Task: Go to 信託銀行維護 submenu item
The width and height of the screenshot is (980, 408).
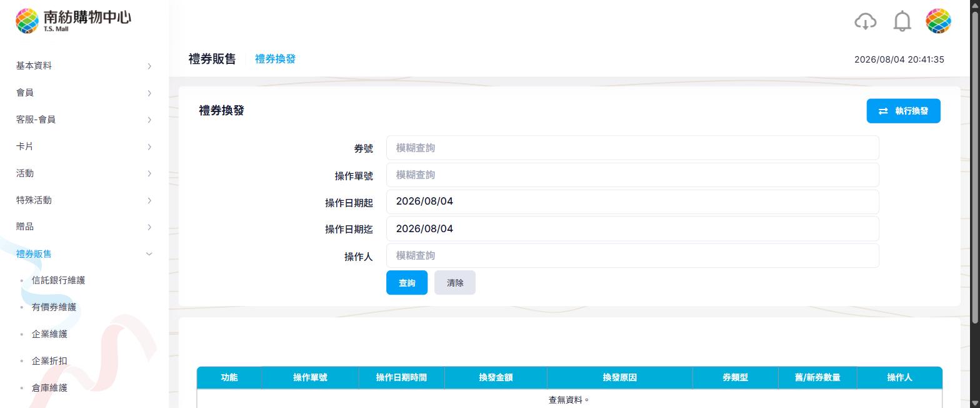Action: (58, 280)
